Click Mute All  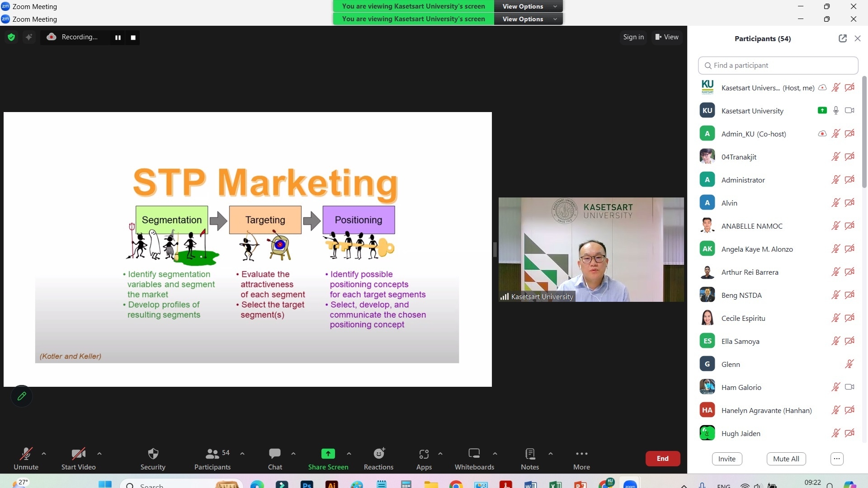pyautogui.click(x=786, y=459)
